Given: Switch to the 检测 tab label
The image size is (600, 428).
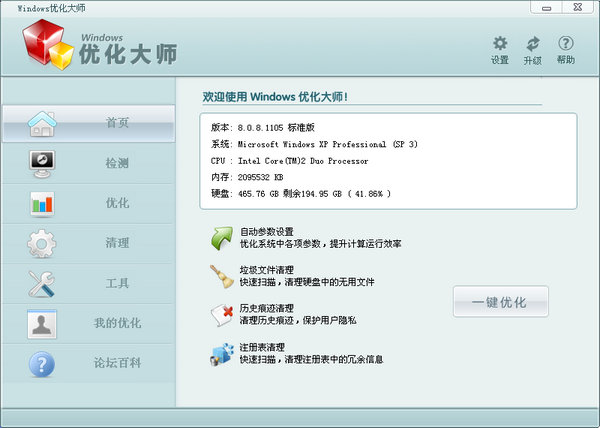Looking at the screenshot, I should click(x=117, y=163).
